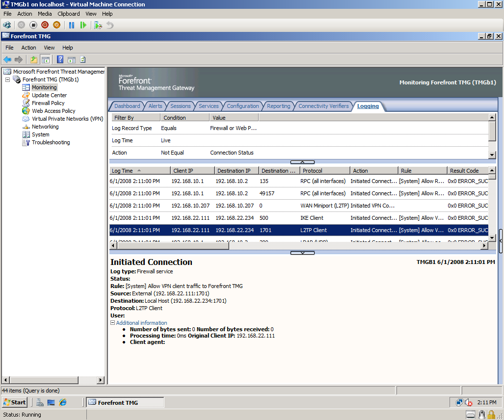The image size is (504, 420).
Task: Select the WAN Miniport (L2TP) log row
Action: 298,206
